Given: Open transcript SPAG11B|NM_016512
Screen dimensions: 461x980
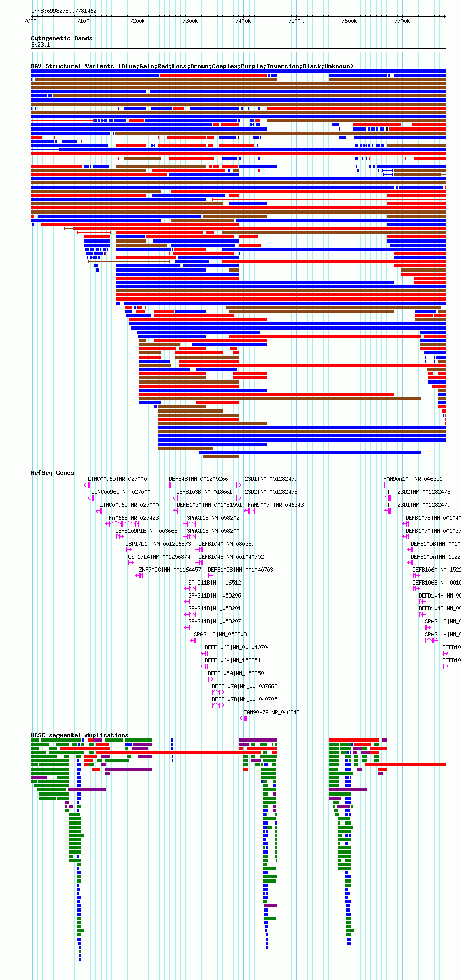Looking at the screenshot, I should click(214, 583).
